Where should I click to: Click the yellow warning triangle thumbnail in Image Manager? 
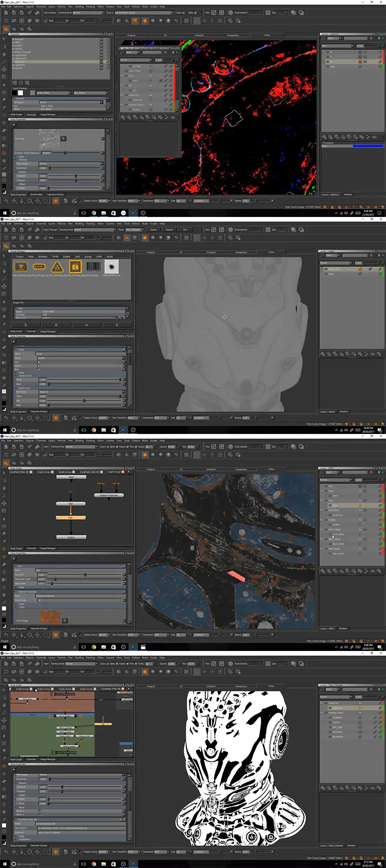click(57, 266)
